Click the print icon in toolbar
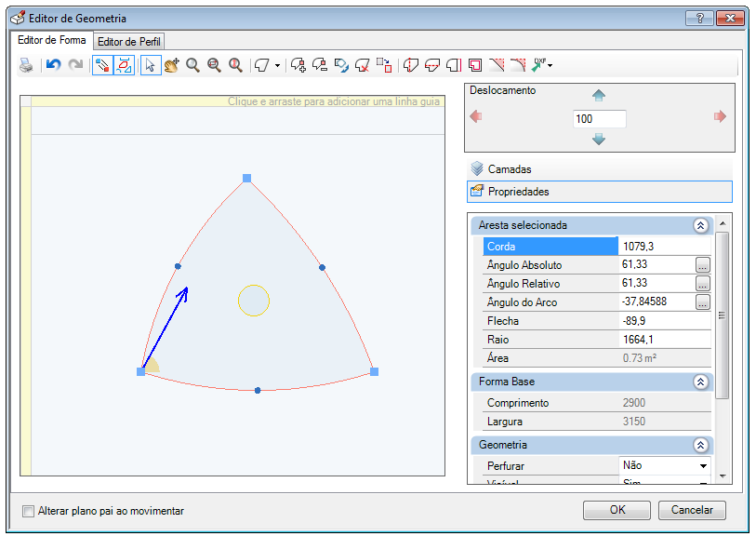Viewport: 756px width, 536px height. coord(26,65)
